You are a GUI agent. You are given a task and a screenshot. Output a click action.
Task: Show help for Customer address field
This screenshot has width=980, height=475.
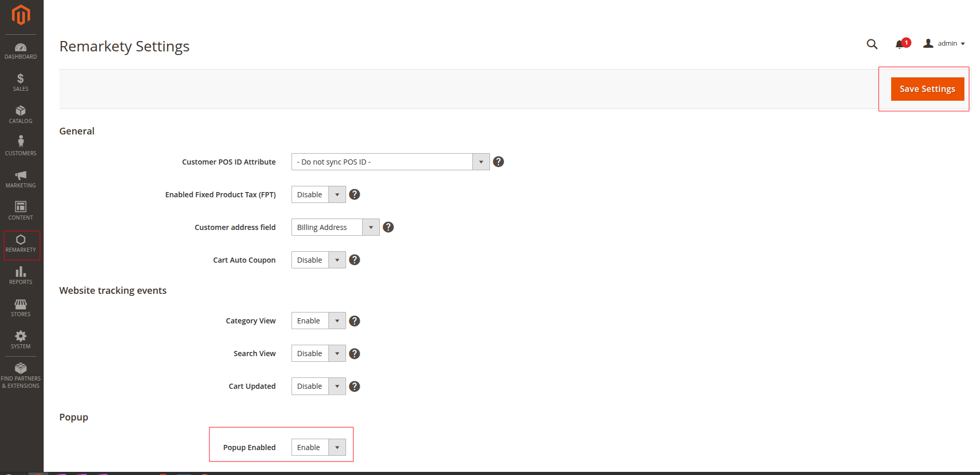[x=388, y=227]
